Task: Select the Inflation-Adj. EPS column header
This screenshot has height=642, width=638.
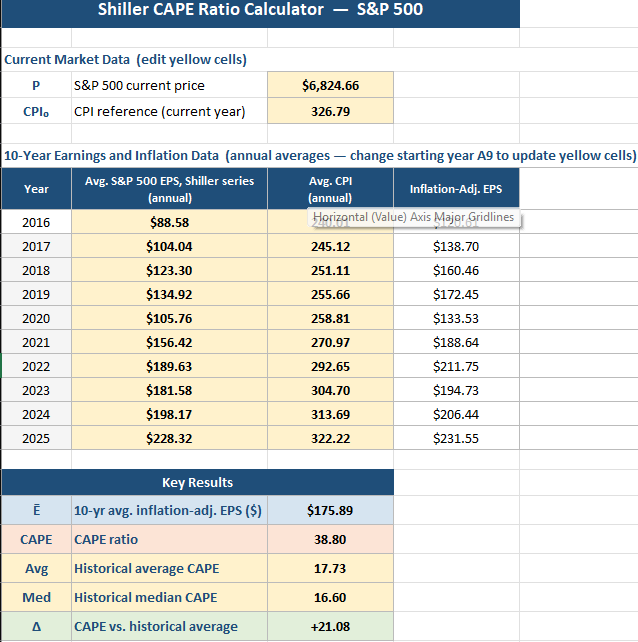Action: point(456,189)
